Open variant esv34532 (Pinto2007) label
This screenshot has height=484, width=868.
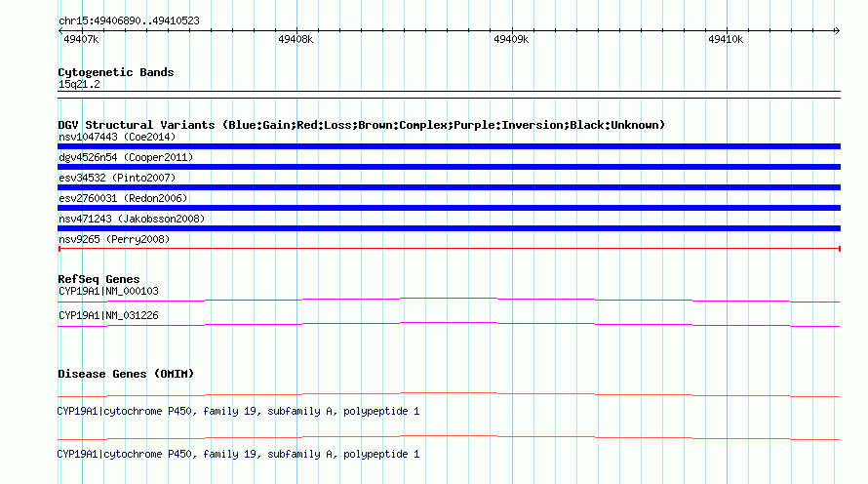117,178
